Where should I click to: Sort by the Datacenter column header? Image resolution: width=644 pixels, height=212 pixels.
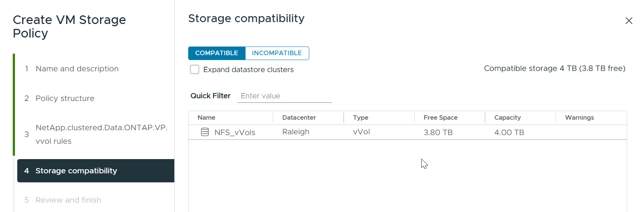(x=299, y=117)
